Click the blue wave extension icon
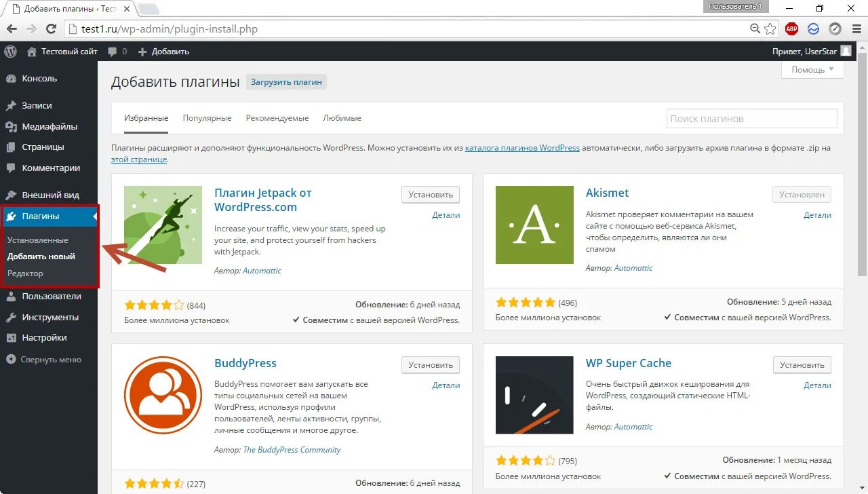The image size is (868, 494). pyautogui.click(x=814, y=29)
